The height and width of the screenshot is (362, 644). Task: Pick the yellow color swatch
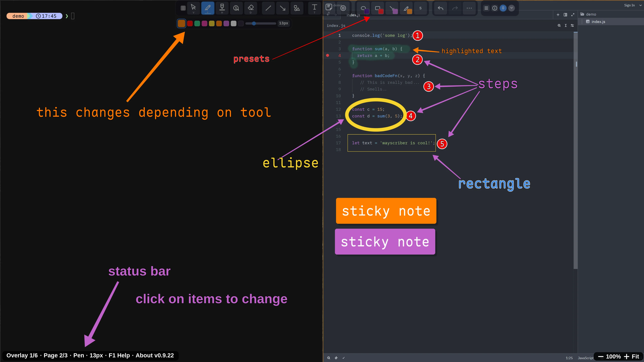(212, 24)
